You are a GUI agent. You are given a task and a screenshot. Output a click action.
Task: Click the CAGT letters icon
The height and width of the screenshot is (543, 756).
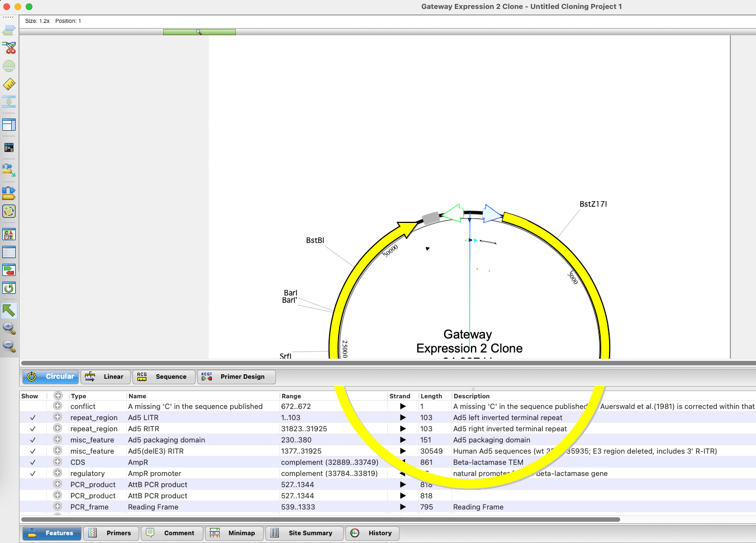(9, 235)
